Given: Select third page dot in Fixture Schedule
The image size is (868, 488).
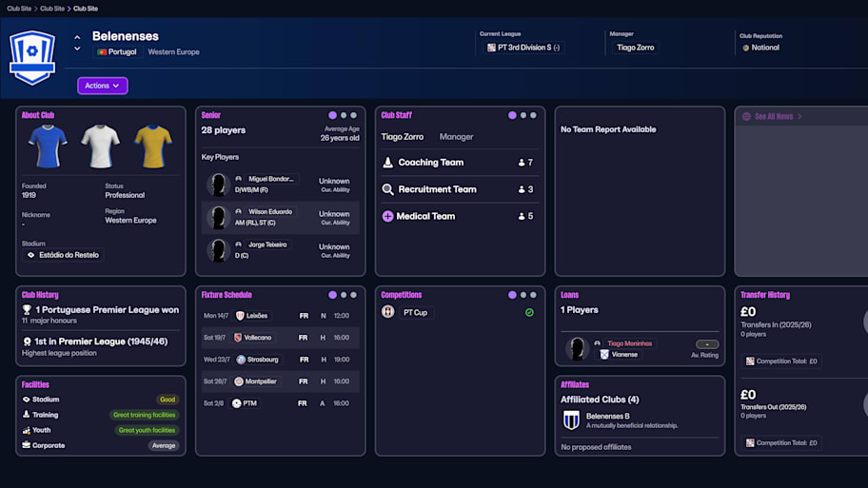Looking at the screenshot, I should (x=354, y=295).
